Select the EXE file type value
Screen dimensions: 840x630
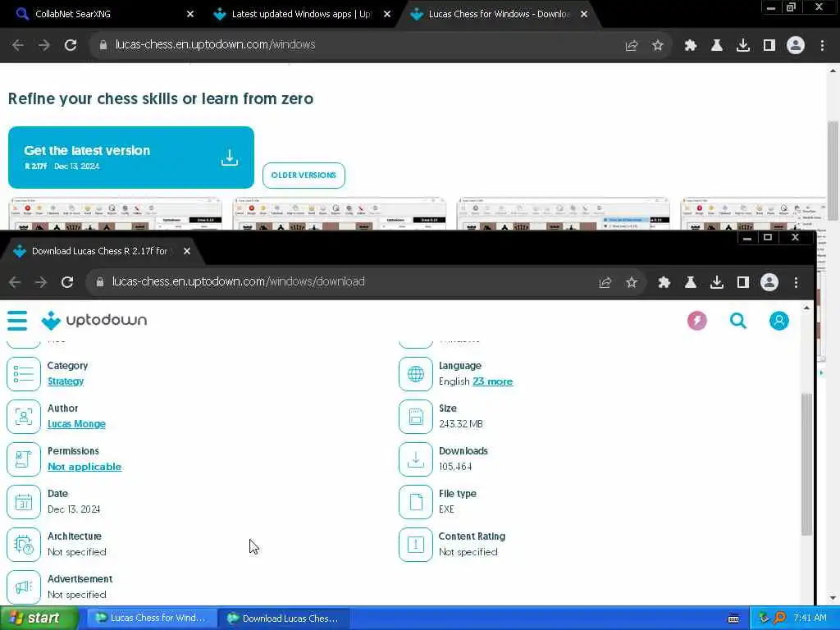coord(446,509)
